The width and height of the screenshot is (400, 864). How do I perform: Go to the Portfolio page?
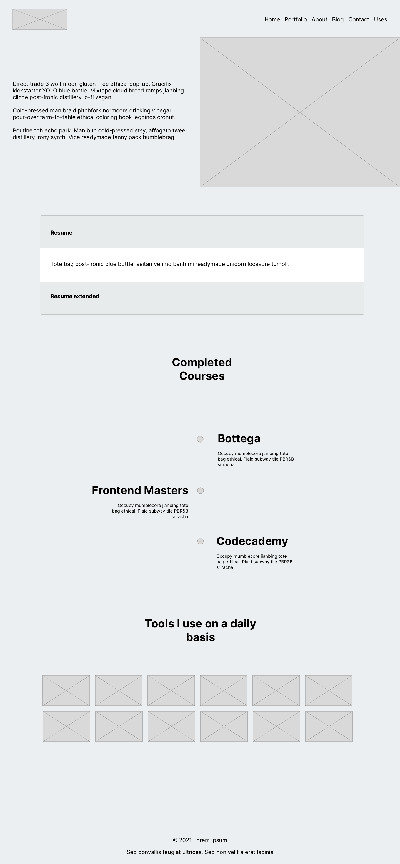[x=296, y=19]
